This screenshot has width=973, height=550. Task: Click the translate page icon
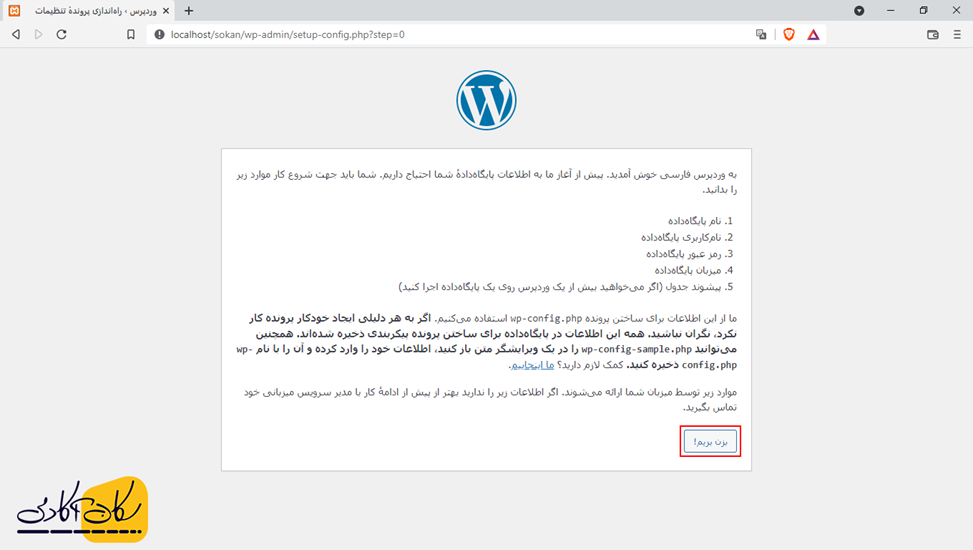pyautogui.click(x=761, y=35)
